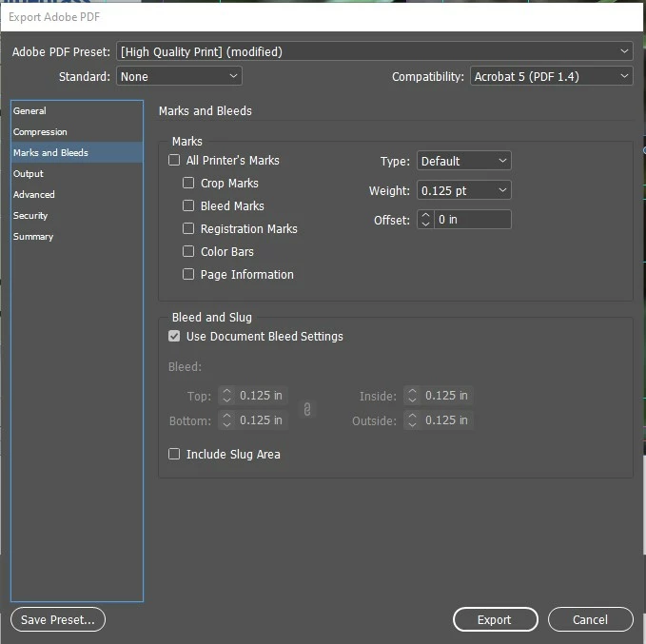This screenshot has height=644, width=646.
Task: Click the Bottom bleed stepper
Action: coord(226,420)
